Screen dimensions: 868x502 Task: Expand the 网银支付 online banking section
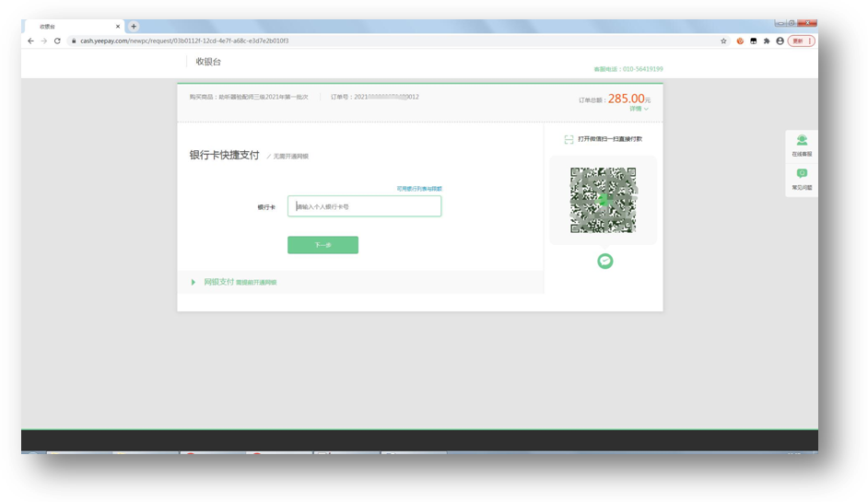[x=219, y=282]
